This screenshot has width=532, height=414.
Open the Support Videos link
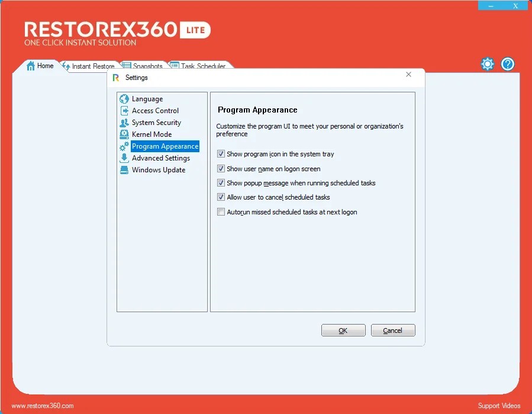coord(499,406)
